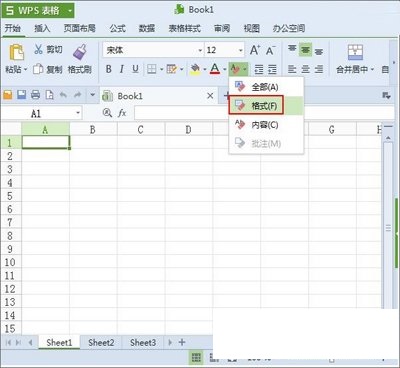Click the Name Box showing A1

pos(41,114)
